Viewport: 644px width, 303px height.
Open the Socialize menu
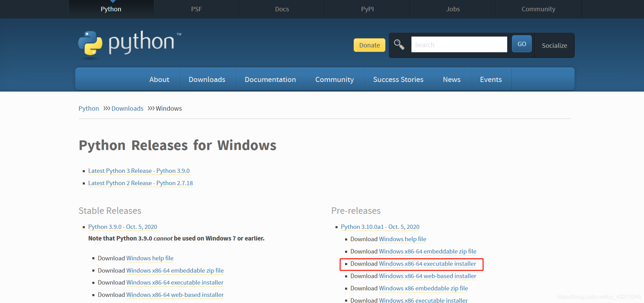pos(554,45)
